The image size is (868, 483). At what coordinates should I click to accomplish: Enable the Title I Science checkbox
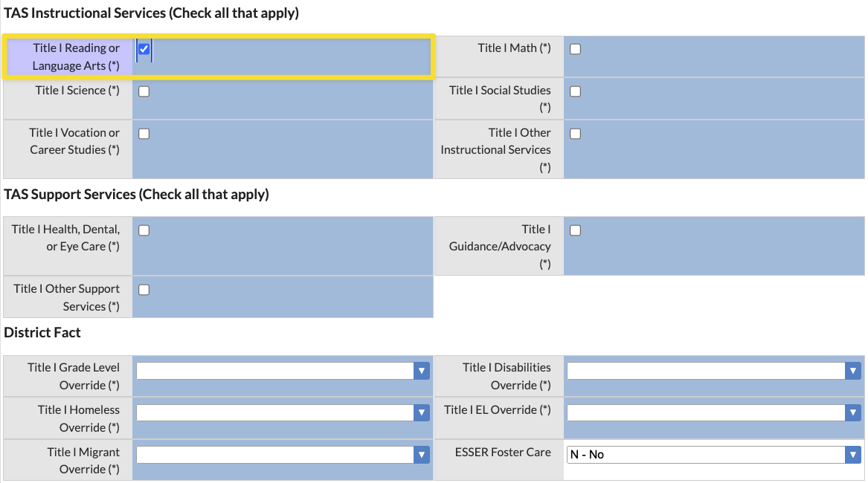tap(144, 91)
